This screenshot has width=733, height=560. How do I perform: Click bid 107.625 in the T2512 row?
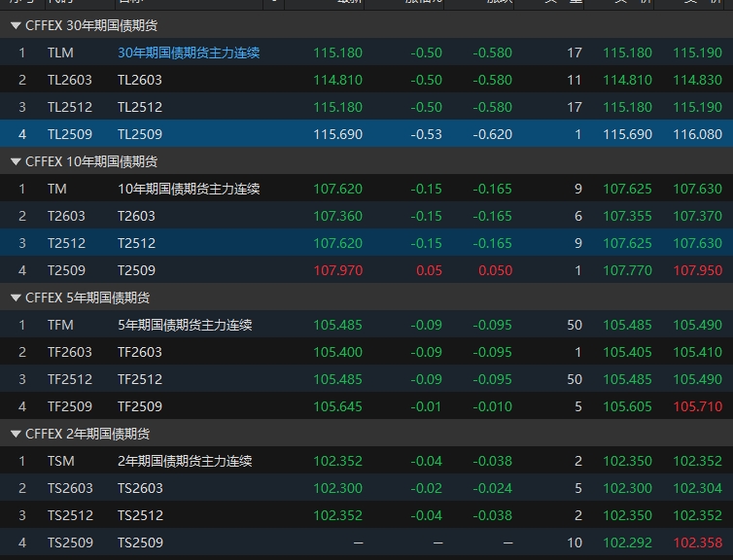tap(627, 243)
